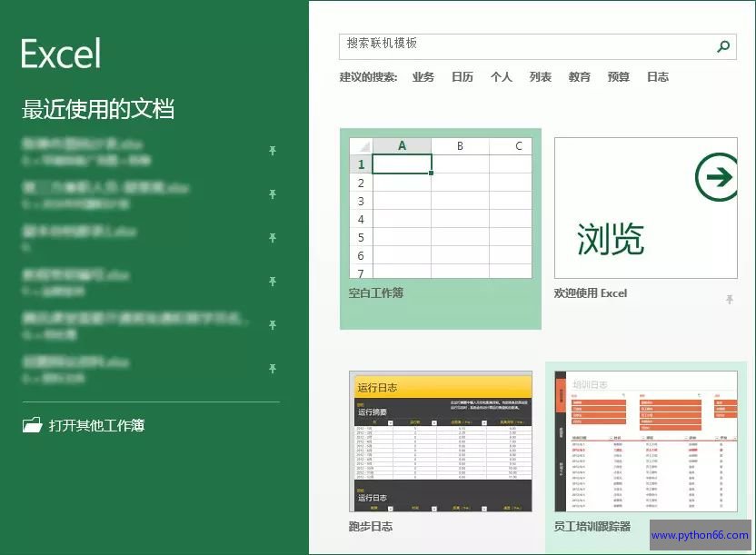Pin the first recent document
The image size is (756, 555).
click(x=273, y=151)
